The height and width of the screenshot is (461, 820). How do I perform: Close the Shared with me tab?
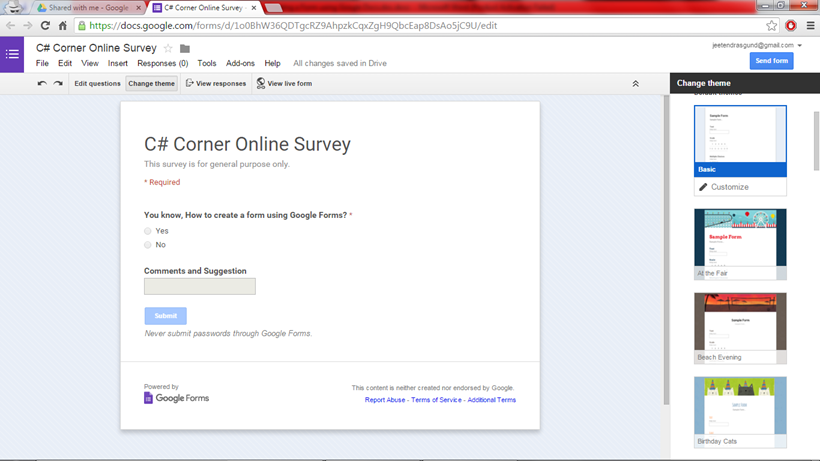coord(139,8)
